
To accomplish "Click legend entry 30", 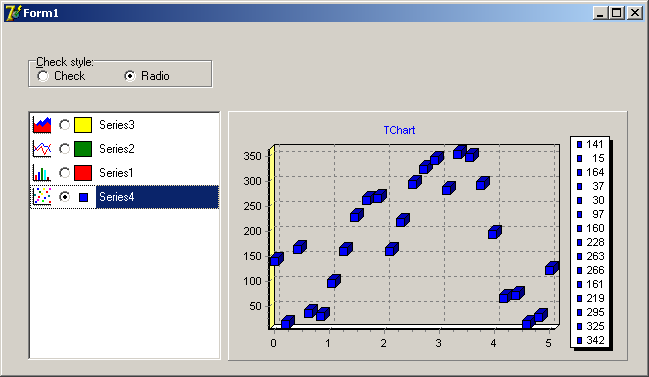I will coord(590,200).
